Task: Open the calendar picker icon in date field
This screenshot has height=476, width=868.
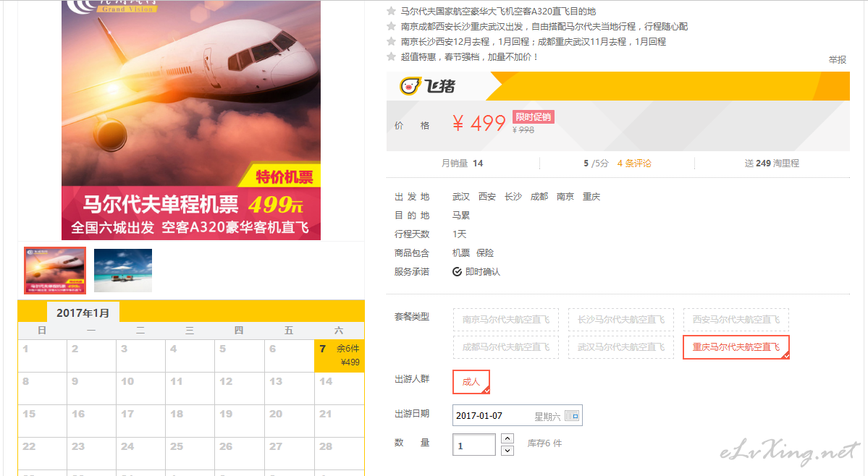Action: pos(572,416)
